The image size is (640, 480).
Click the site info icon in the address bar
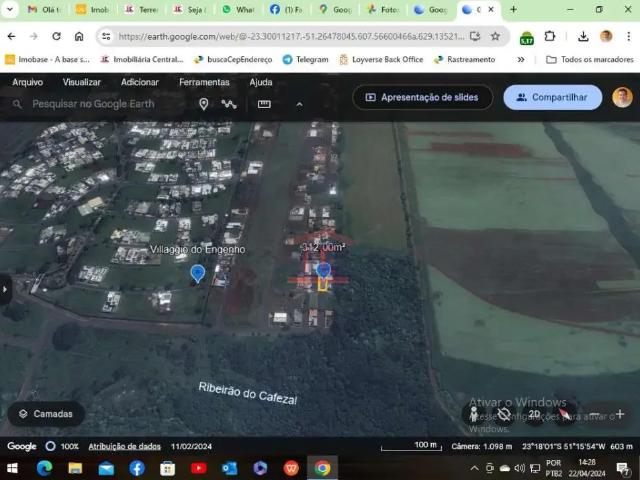pos(106,36)
